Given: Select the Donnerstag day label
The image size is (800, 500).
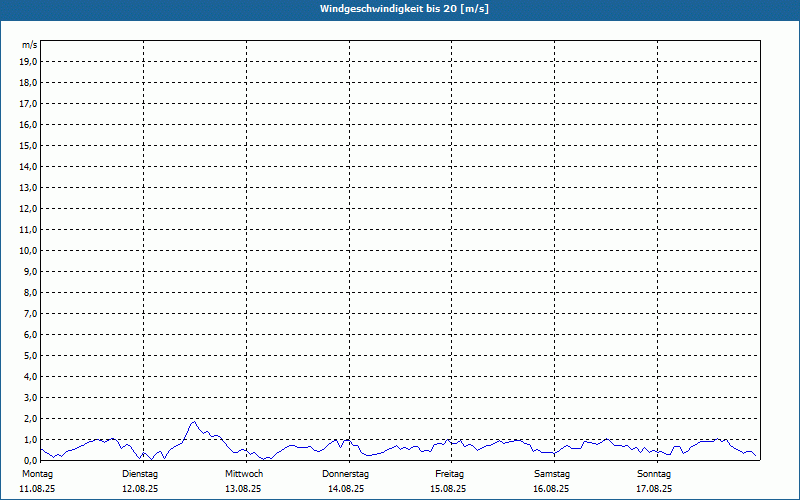Looking at the screenshot, I should click(345, 474).
